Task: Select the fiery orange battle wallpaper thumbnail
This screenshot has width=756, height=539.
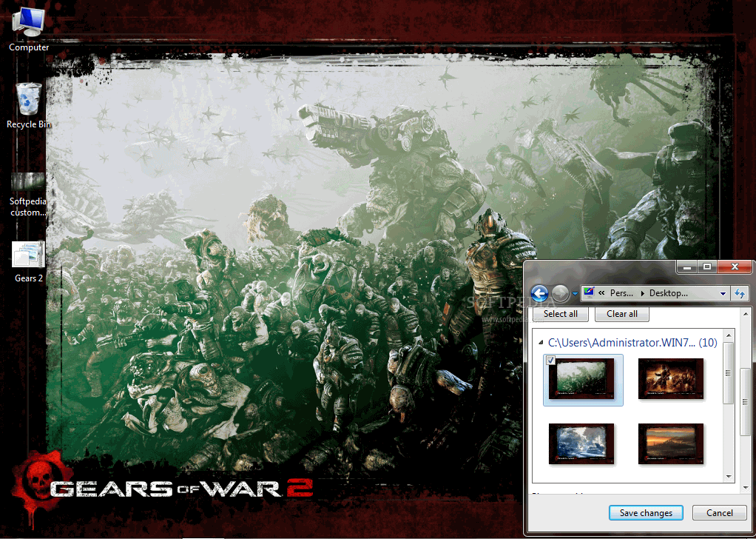Action: point(671,379)
